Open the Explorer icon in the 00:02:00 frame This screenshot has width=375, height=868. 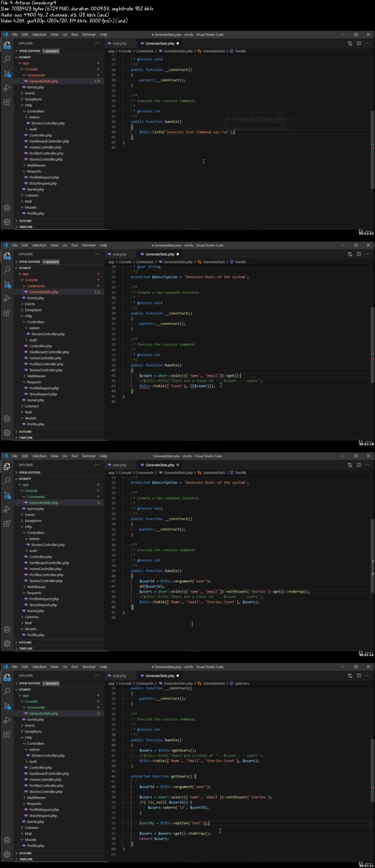[x=7, y=45]
